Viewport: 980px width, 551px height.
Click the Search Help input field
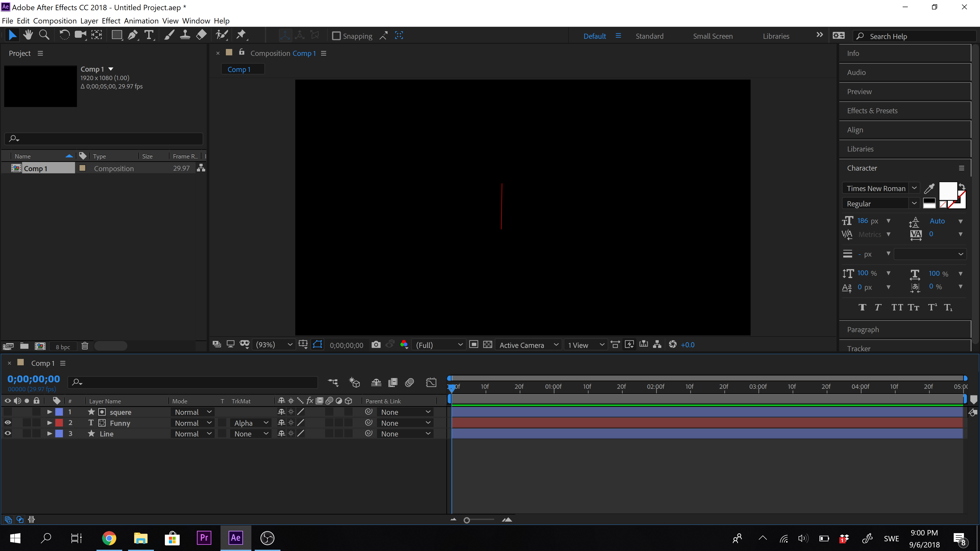point(913,36)
